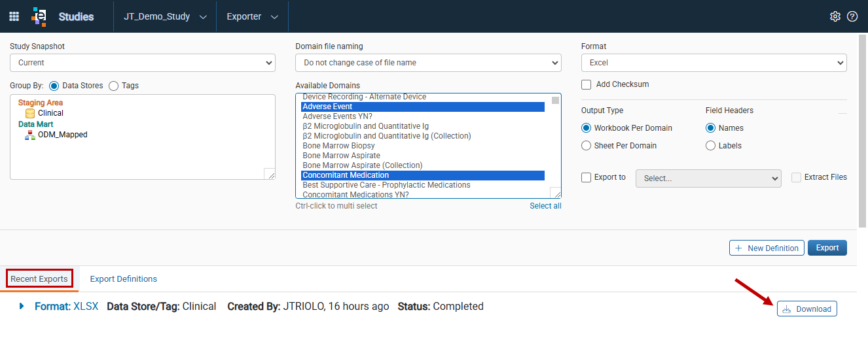This screenshot has height=355, width=868.
Task: Open the Format Excel dropdown
Action: tap(714, 63)
